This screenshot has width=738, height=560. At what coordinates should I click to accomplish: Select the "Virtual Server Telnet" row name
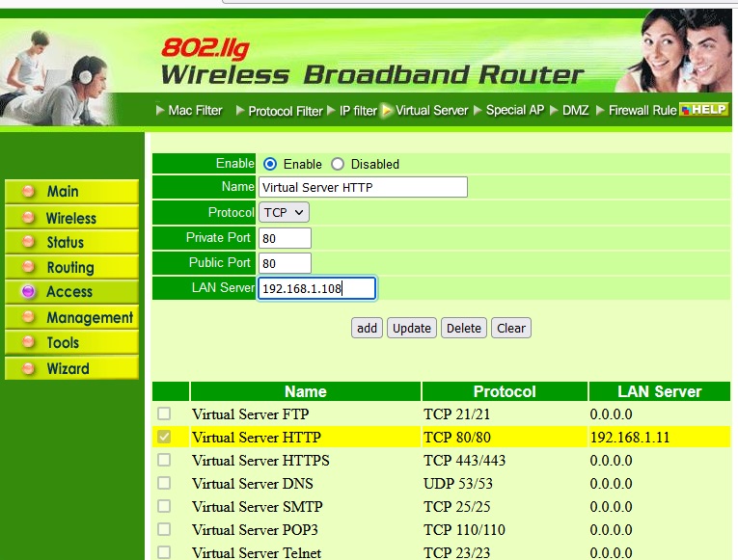click(x=257, y=552)
